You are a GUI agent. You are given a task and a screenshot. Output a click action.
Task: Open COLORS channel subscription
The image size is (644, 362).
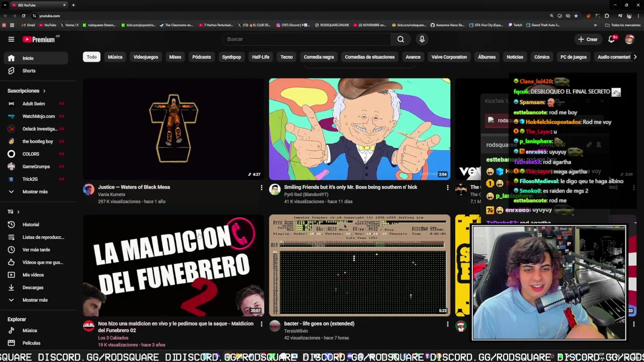click(35, 154)
